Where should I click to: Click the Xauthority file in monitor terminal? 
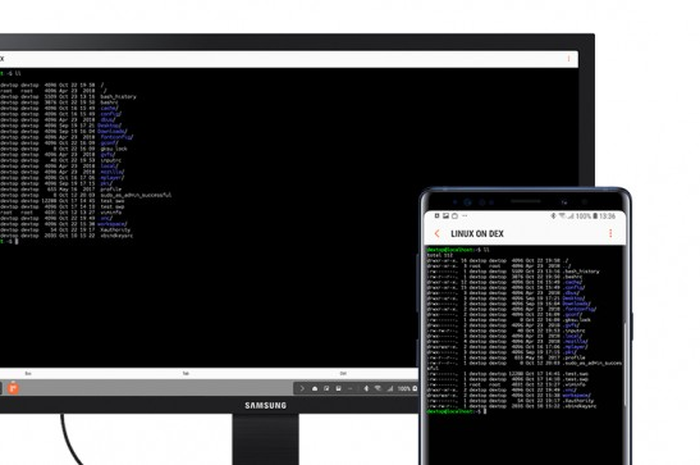[x=115, y=230]
